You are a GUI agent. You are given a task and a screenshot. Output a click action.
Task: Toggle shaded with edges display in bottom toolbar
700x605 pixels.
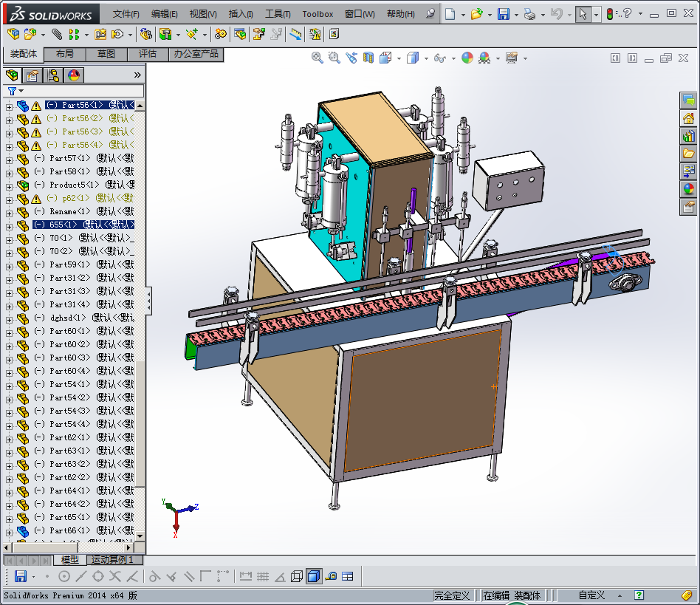(x=313, y=576)
